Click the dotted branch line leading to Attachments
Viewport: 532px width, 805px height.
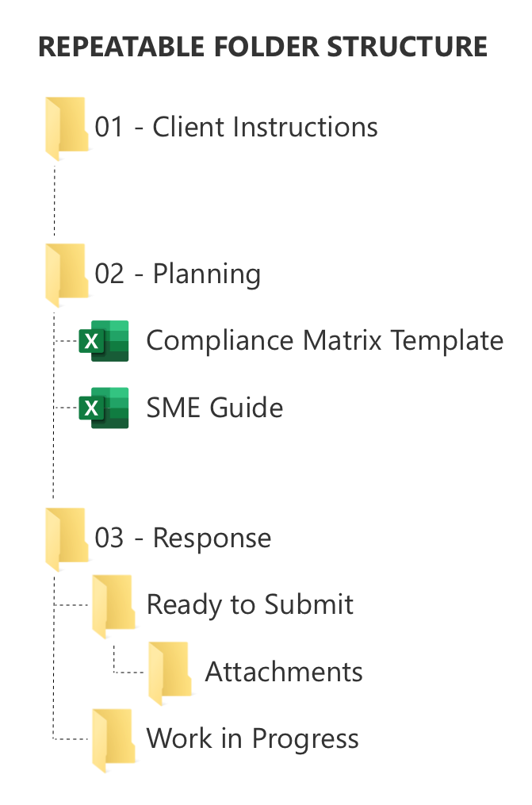[x=128, y=659]
